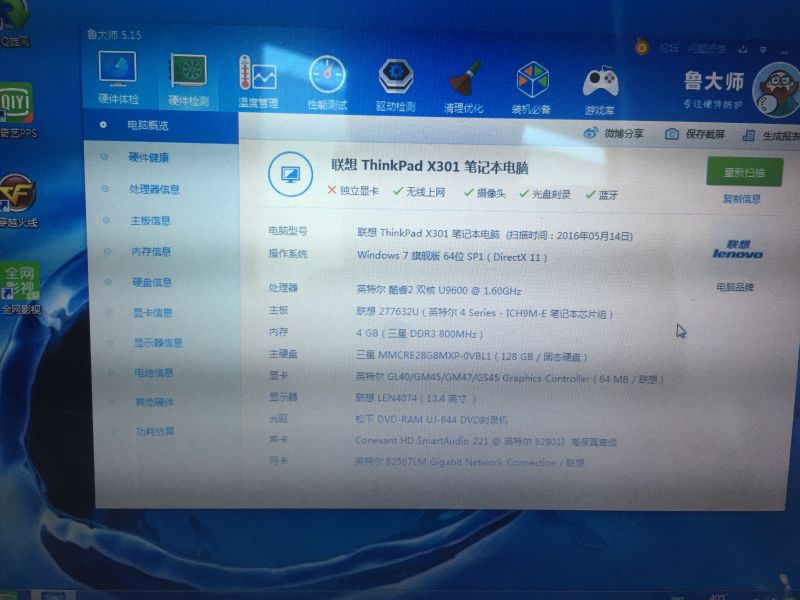800x600 pixels.
Task: Click the disk value 三星 MMCRE28G8MXP-0VBL1
Action: pos(472,356)
